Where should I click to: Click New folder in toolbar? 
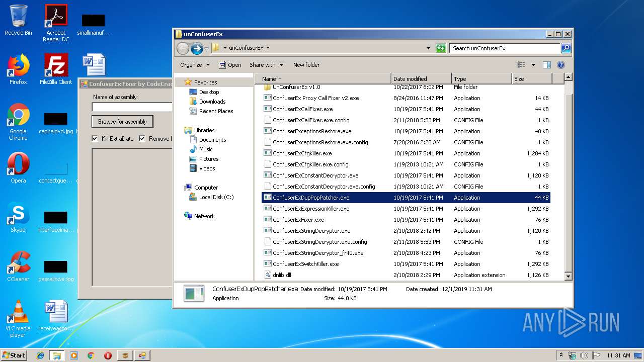click(306, 65)
